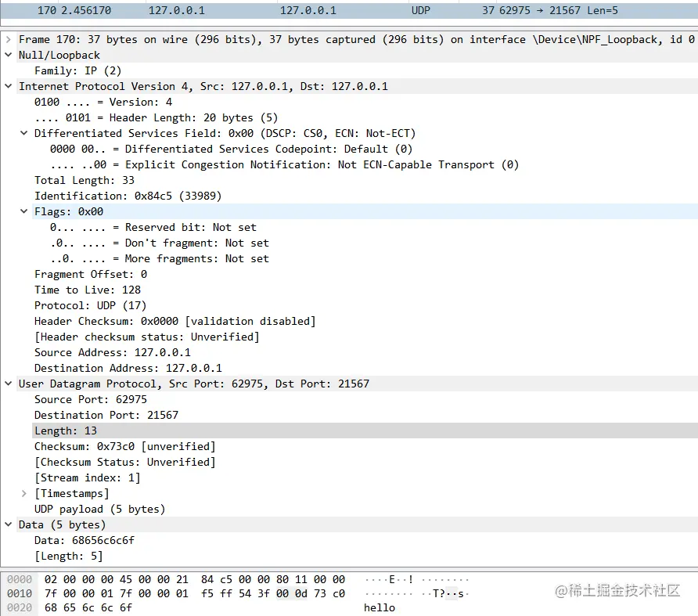Select the '0100 .... = Version: 4' line
Screen dimensions: 698x616
point(103,102)
